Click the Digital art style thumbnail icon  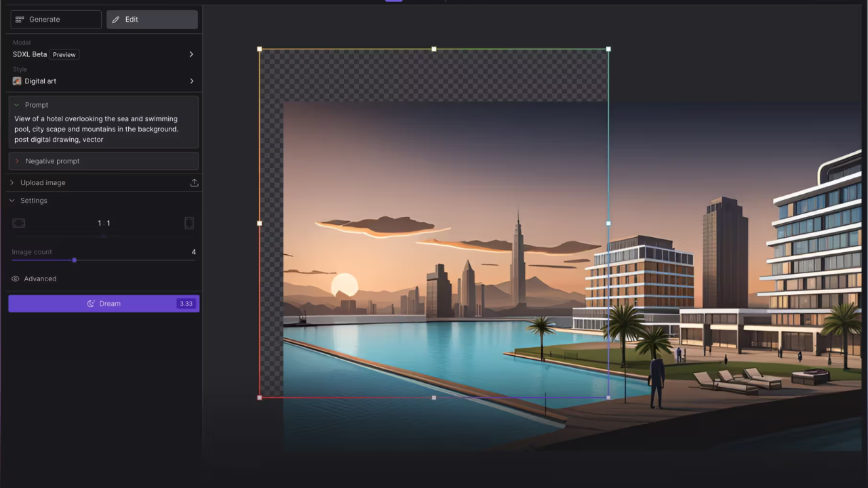coord(17,81)
